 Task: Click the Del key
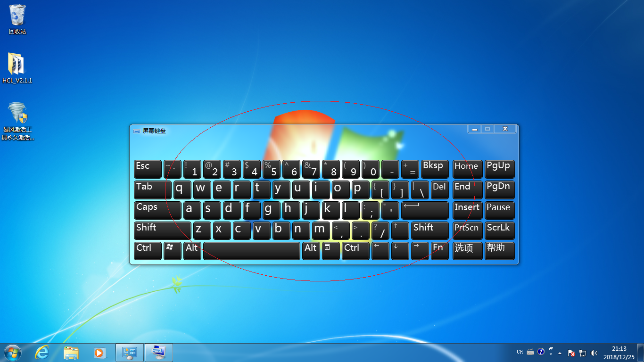[440, 190]
